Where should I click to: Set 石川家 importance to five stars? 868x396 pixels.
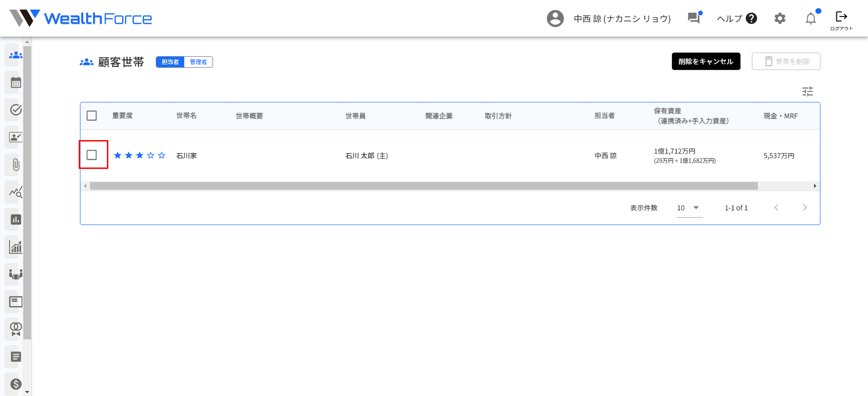[x=161, y=155]
